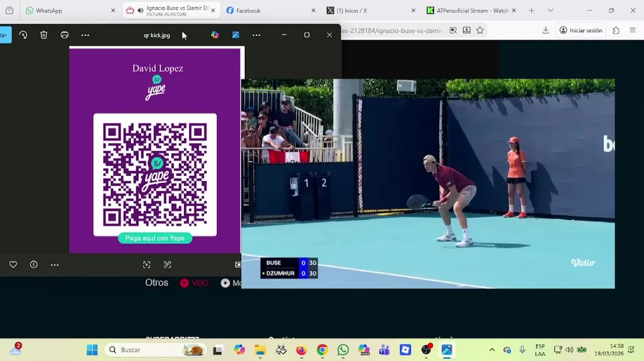This screenshot has width=644, height=361.
Task: Open the Photos app icon on taskbar
Action: tap(447, 350)
